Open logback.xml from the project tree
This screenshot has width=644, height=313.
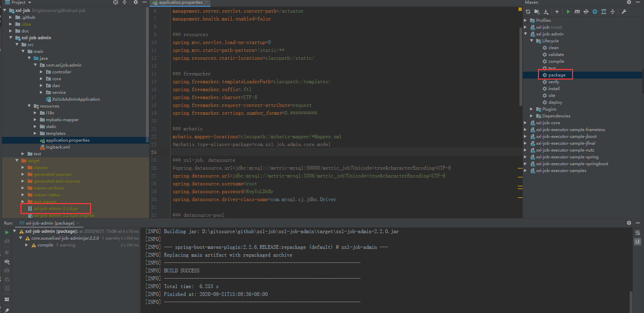[x=58, y=147]
